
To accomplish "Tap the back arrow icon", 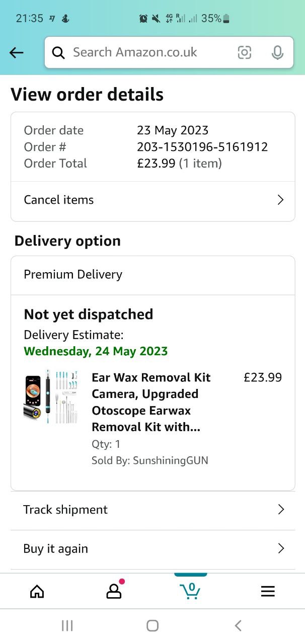I will [x=17, y=52].
